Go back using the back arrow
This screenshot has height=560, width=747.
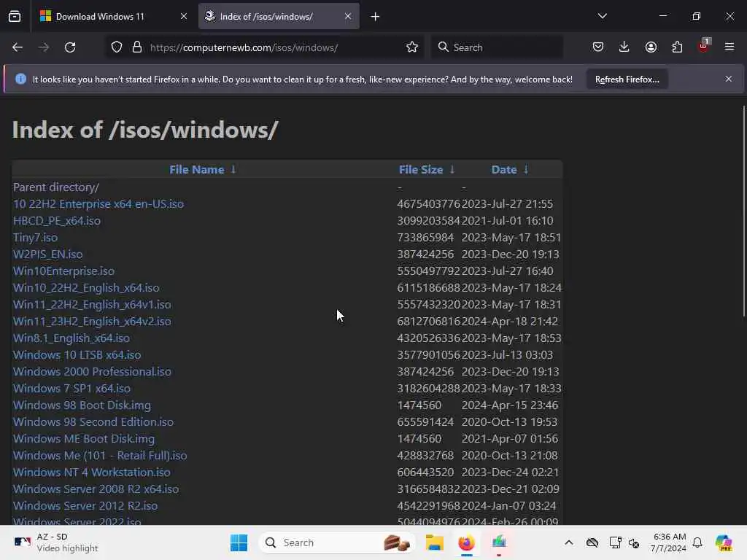[x=18, y=47]
